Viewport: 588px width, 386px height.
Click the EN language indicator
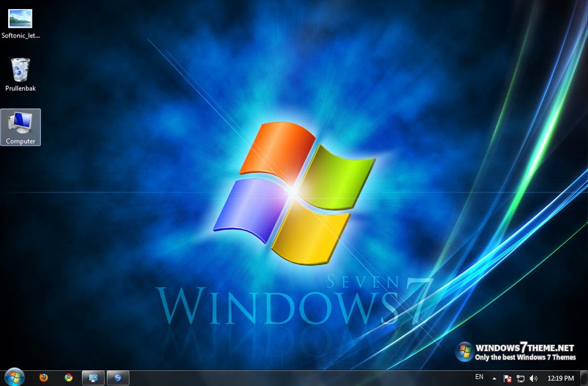479,377
